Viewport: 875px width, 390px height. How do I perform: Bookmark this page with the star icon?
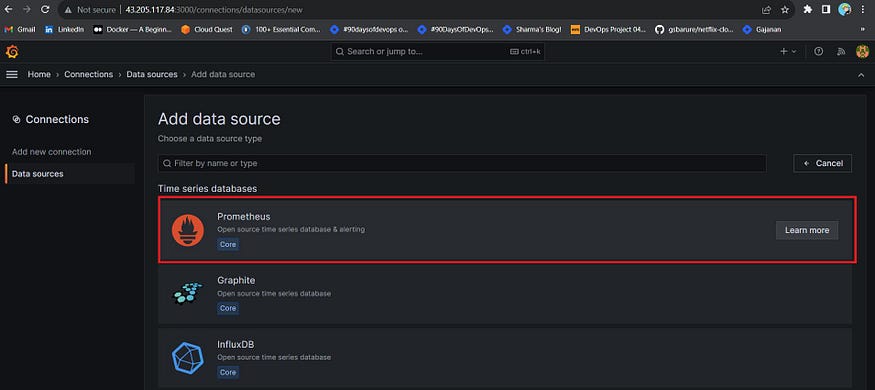(x=785, y=9)
